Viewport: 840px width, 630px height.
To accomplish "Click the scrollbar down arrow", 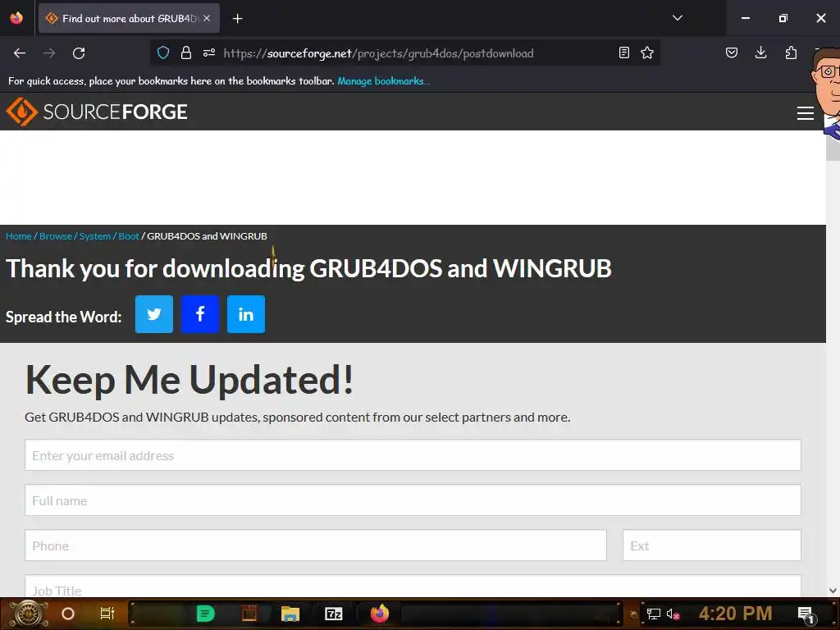I will (x=833, y=591).
